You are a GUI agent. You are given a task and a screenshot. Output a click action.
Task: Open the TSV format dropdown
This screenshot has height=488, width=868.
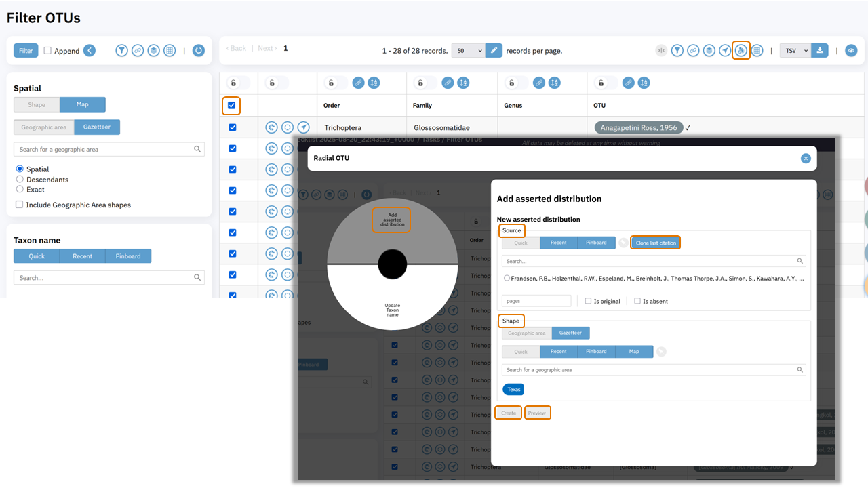[x=795, y=50]
